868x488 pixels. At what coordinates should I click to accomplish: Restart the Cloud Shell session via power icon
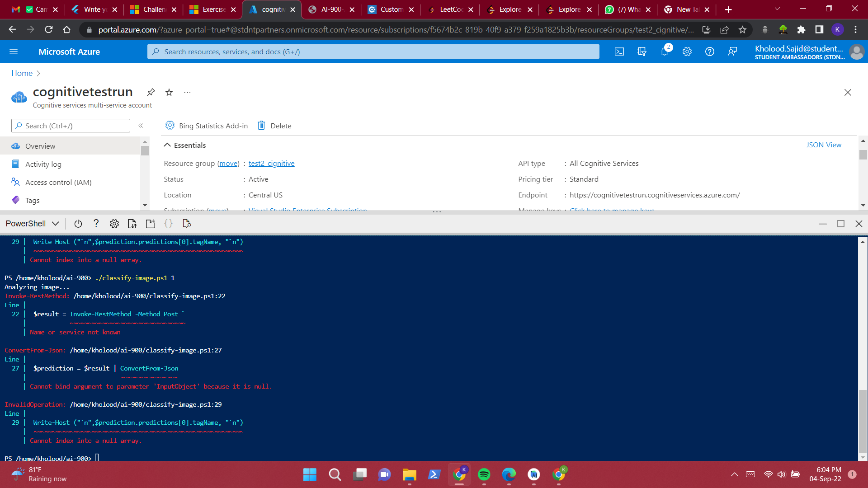click(x=78, y=223)
